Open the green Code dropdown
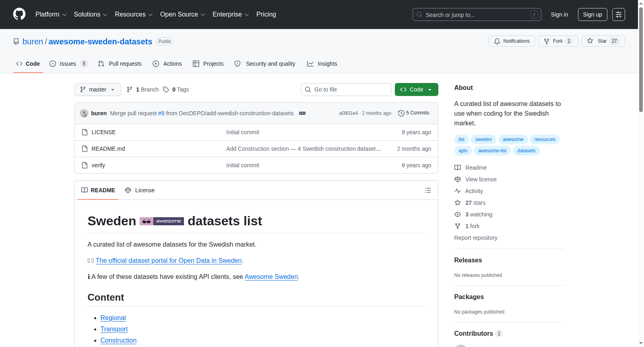 [416, 89]
